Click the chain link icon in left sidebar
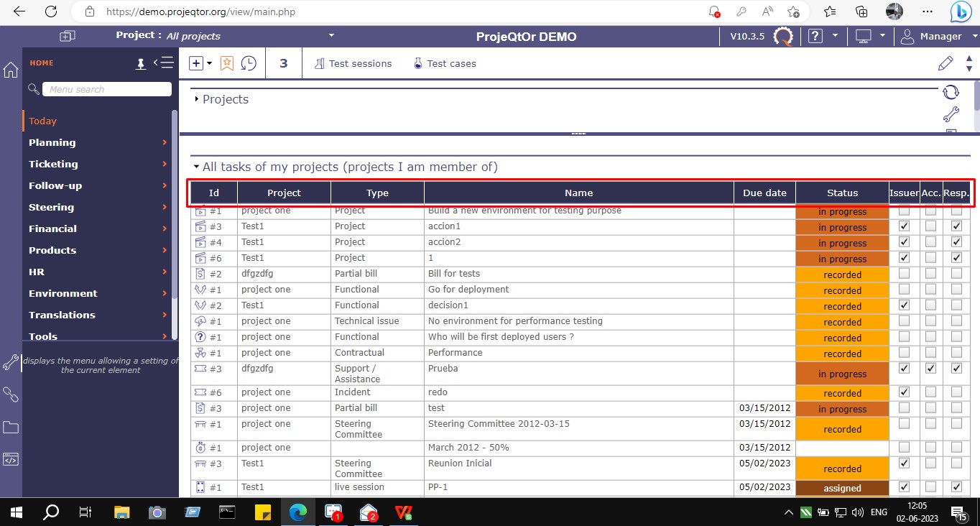This screenshot has height=526, width=980. tap(11, 394)
